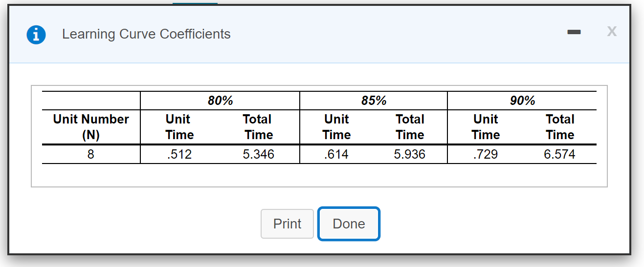This screenshot has width=644, height=267.
Task: Click the Unit Number (N) header
Action: coord(91,127)
